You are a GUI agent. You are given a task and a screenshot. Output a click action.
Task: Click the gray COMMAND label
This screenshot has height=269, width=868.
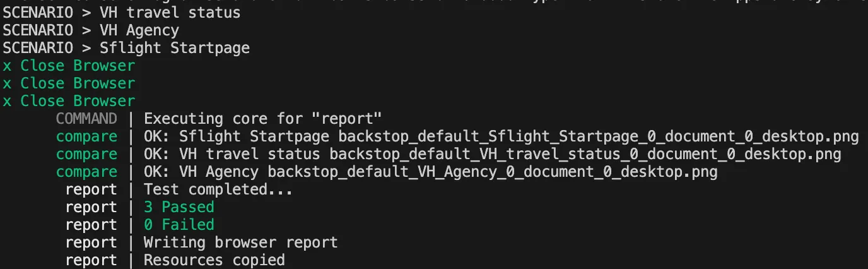(x=86, y=119)
